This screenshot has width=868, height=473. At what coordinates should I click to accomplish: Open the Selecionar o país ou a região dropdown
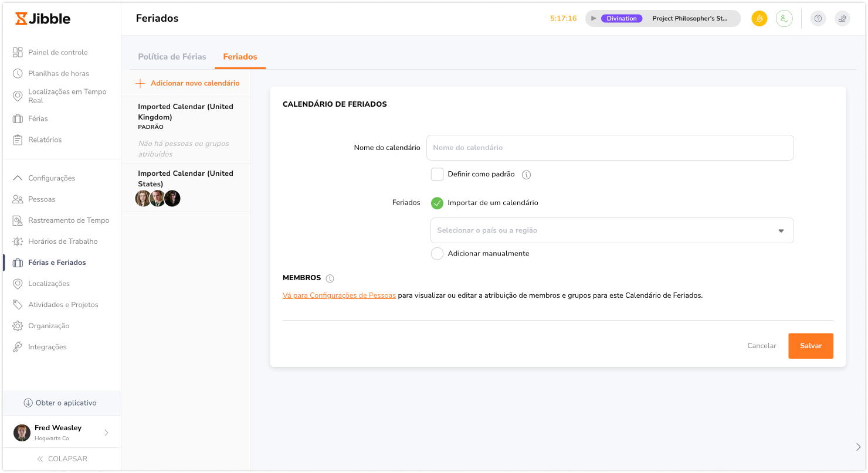point(612,230)
